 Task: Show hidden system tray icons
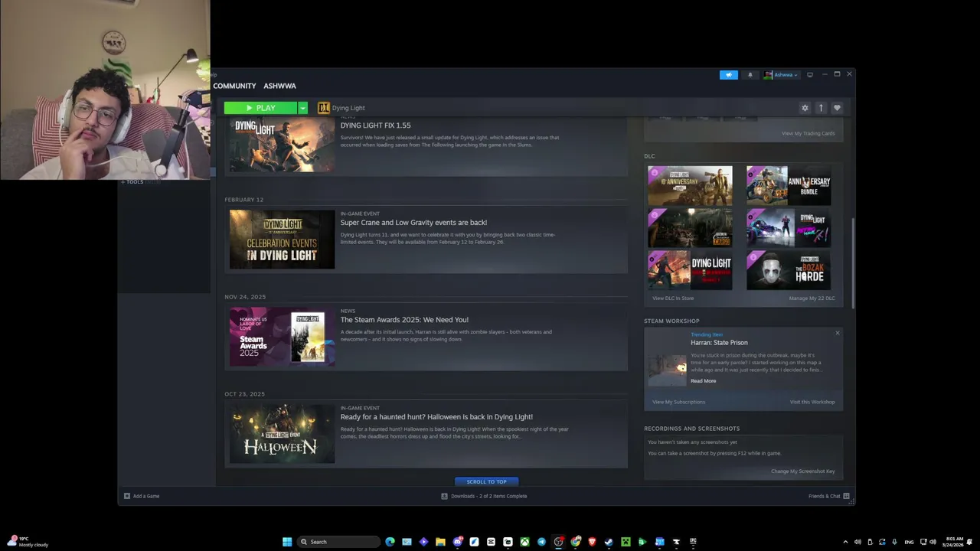[x=845, y=542]
